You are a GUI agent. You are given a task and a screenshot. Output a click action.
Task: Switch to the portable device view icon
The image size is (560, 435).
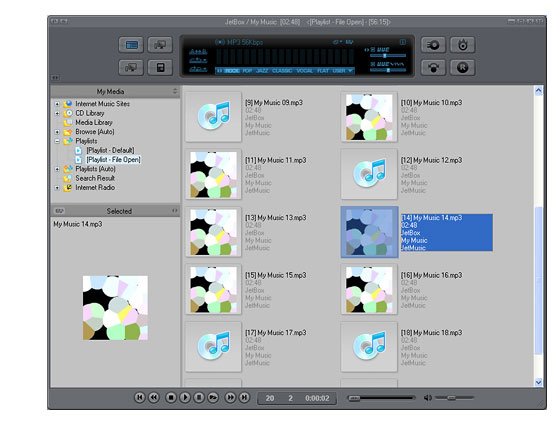point(160,68)
